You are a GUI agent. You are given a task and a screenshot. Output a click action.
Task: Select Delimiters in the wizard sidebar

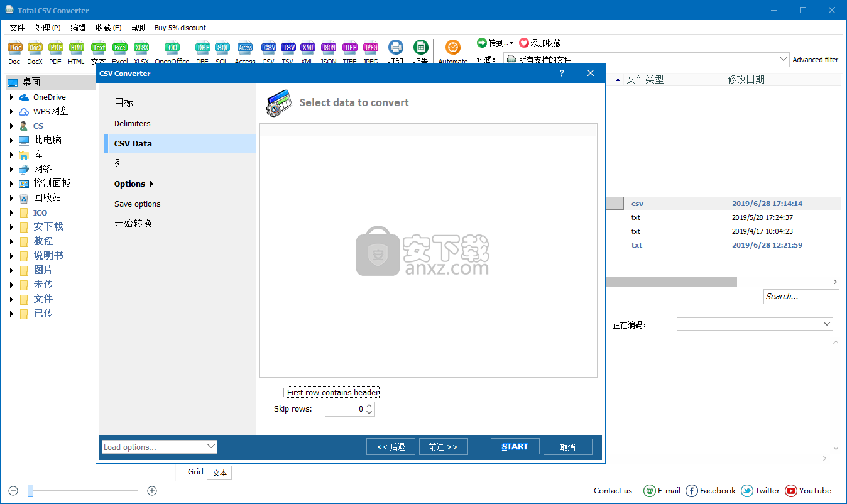133,124
